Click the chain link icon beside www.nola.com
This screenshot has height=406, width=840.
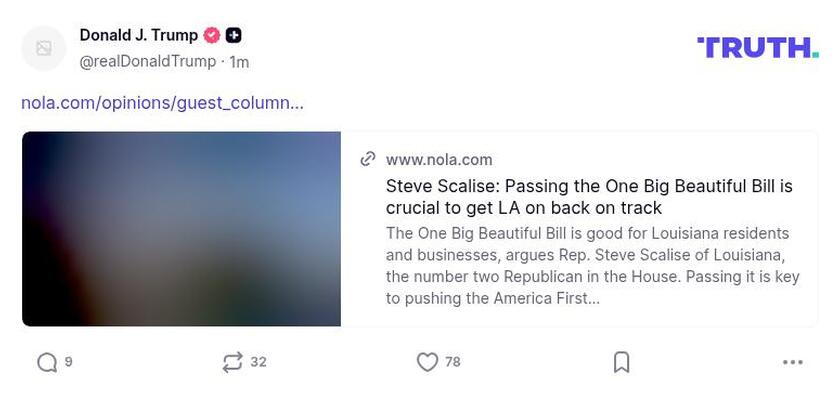[x=368, y=159]
